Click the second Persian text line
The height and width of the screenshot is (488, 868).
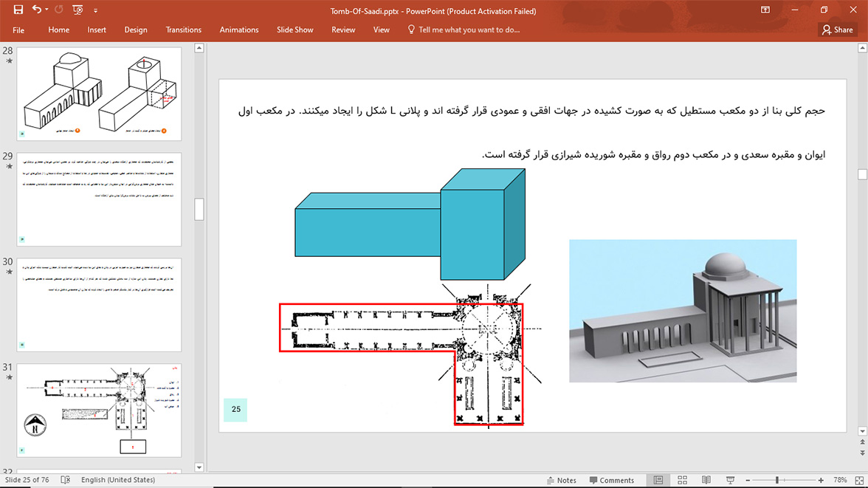pyautogui.click(x=654, y=154)
